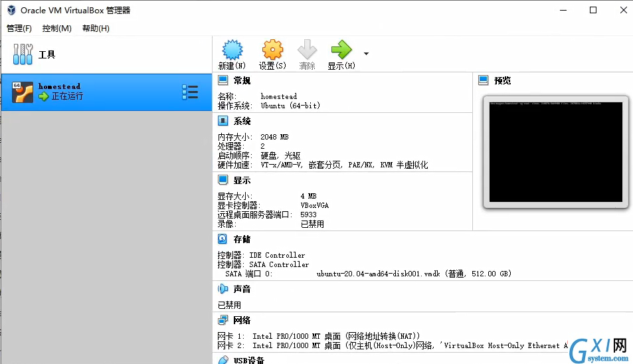Screen dimensions: 633x364
Task: Click the 声音 section heading
Action: [242, 289]
